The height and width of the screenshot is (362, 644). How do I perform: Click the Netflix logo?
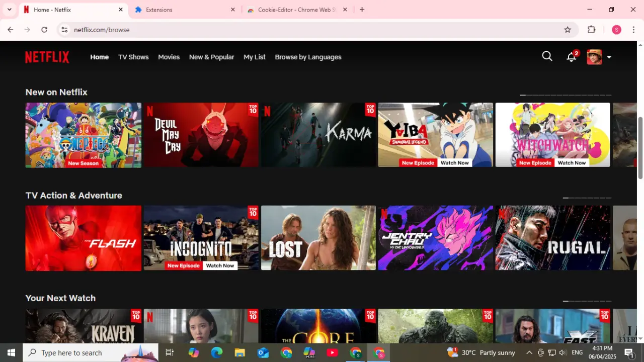click(x=47, y=57)
